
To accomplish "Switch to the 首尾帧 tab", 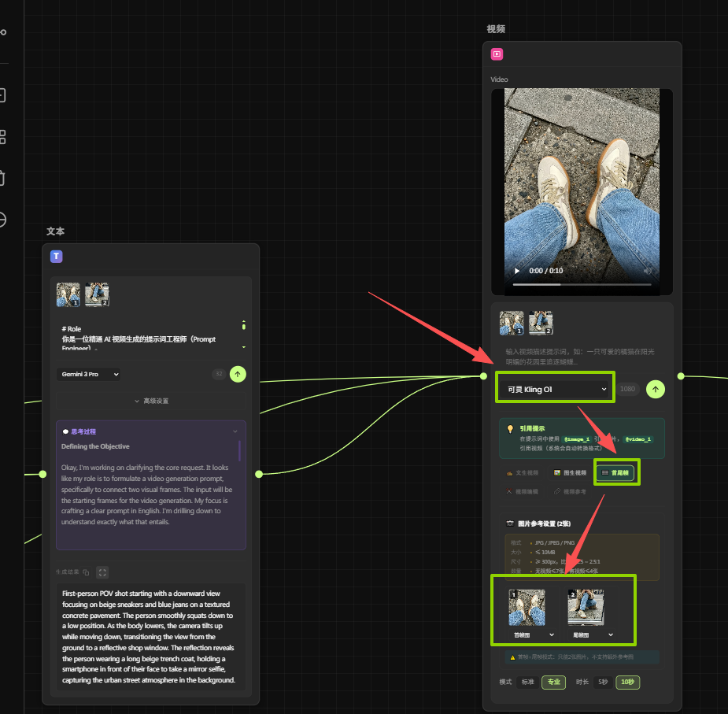I will (x=615, y=473).
